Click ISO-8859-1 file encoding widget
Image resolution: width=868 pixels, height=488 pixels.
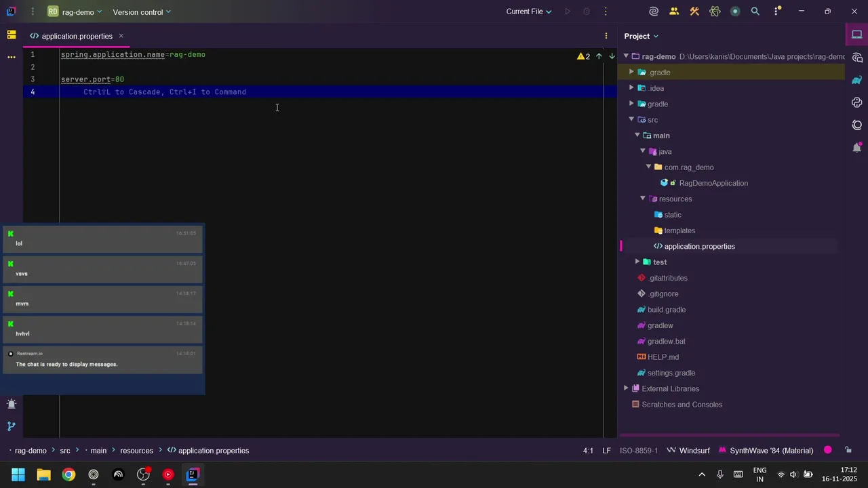pyautogui.click(x=639, y=450)
